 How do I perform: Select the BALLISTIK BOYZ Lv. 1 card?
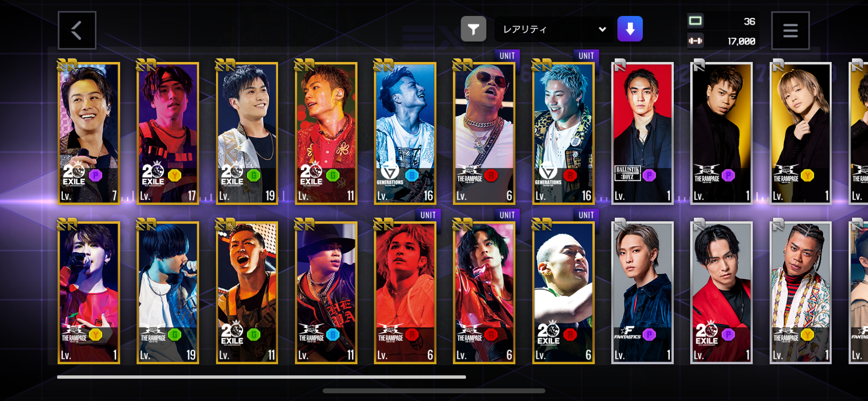tap(642, 133)
